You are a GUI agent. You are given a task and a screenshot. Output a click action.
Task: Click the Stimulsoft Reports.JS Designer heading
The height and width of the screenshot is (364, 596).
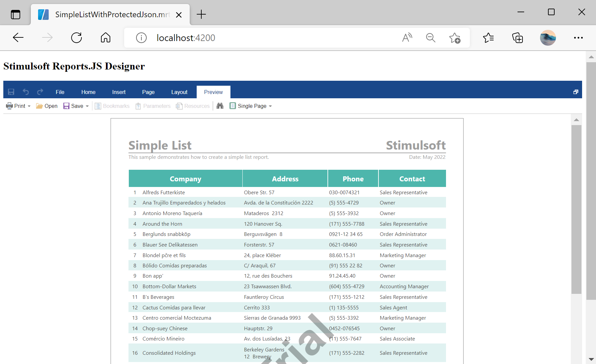point(74,66)
